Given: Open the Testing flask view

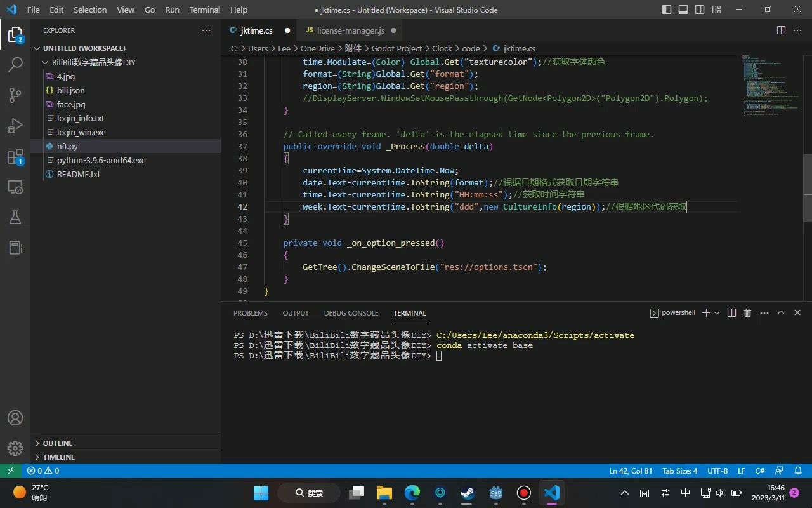Looking at the screenshot, I should click(x=15, y=218).
